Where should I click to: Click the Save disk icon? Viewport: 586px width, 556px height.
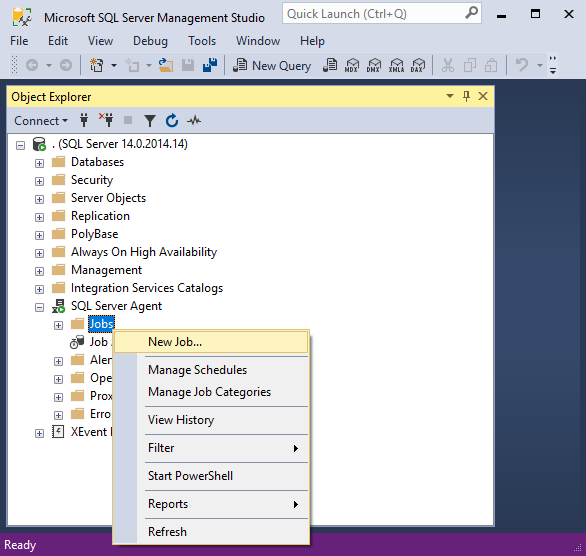[188, 65]
